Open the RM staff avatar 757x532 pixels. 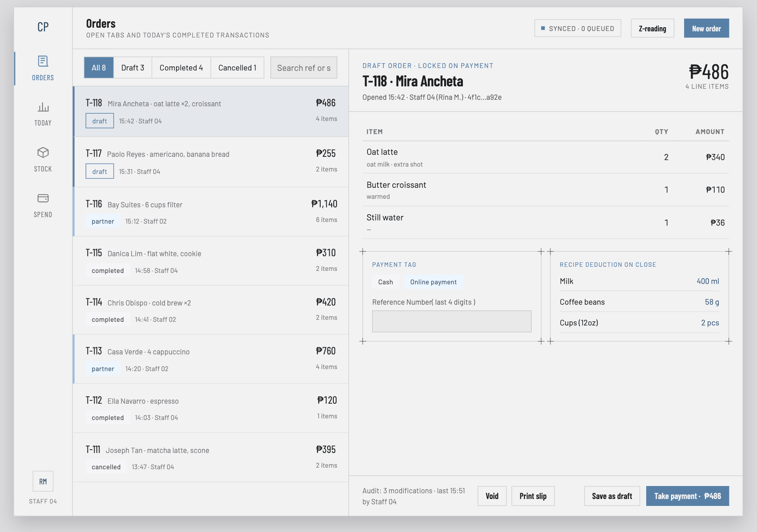[43, 481]
